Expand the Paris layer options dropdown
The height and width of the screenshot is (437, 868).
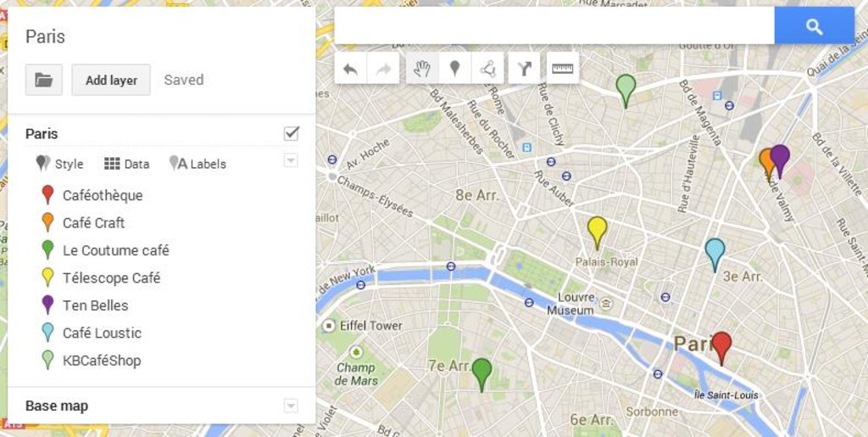[292, 160]
